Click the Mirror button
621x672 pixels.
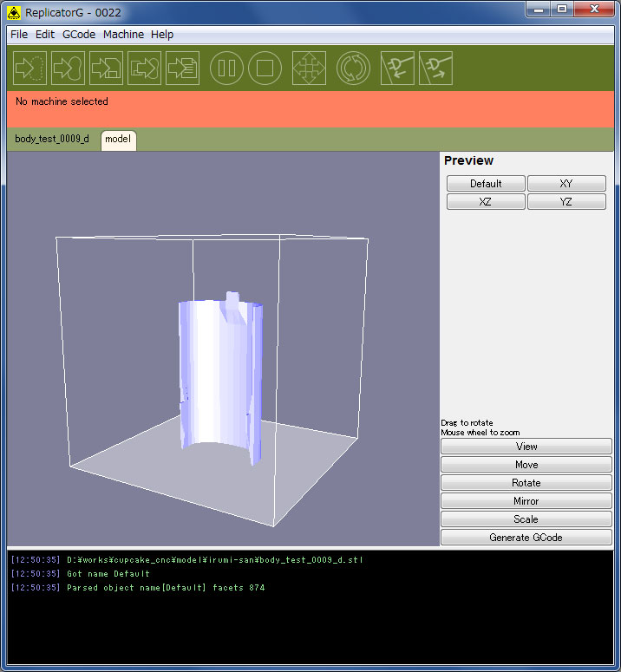526,501
